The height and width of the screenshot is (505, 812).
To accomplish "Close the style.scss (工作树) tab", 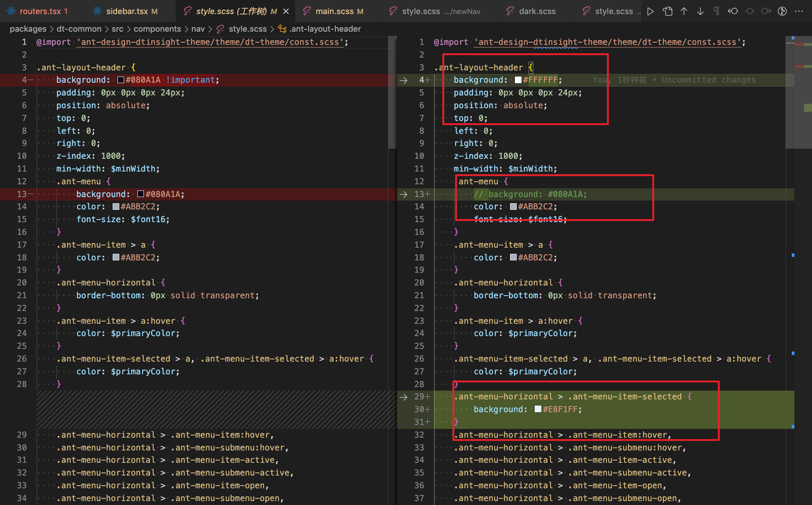I will coord(286,11).
